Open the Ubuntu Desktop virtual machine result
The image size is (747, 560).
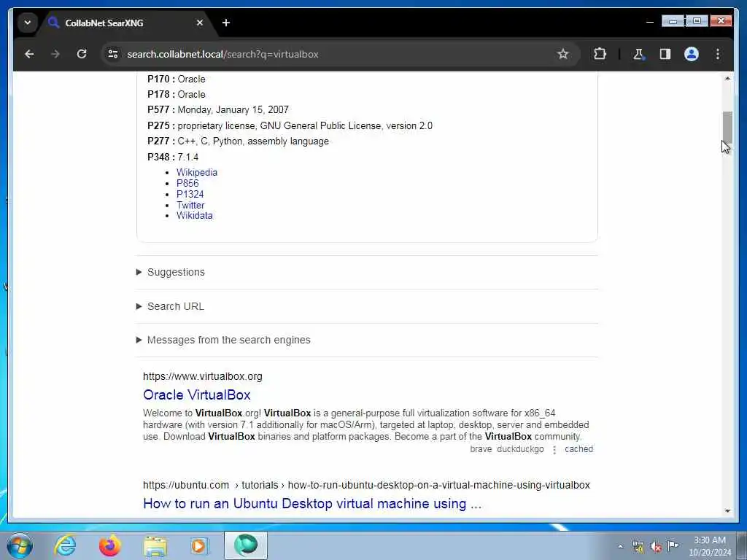(x=312, y=504)
